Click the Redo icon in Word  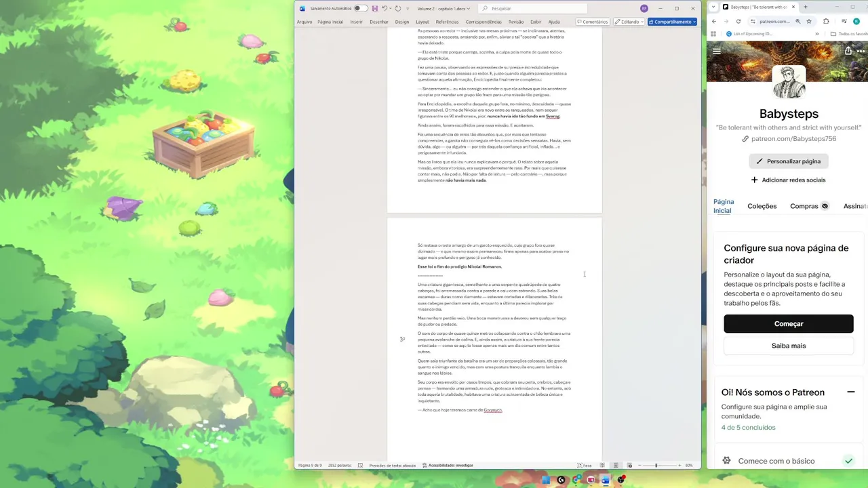[398, 8]
